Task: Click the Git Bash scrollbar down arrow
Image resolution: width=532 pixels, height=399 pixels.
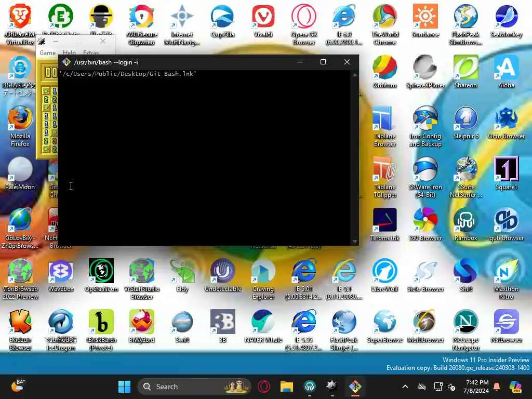Action: [355, 241]
